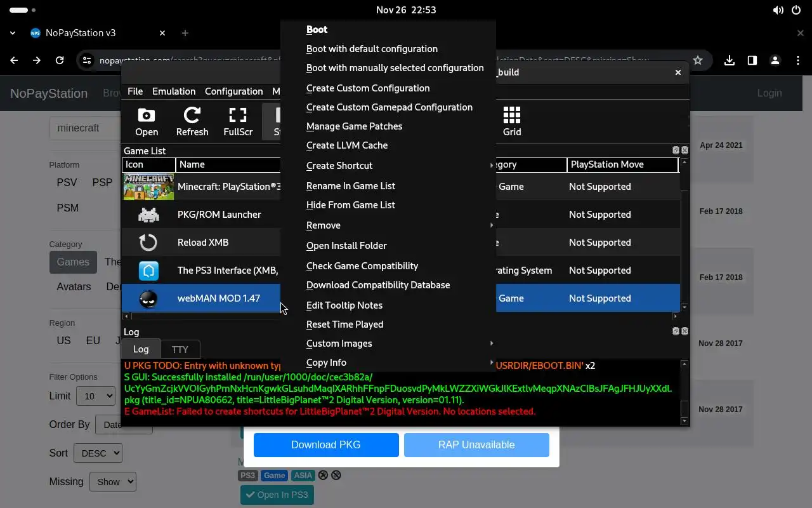Viewport: 812px width, 508px height.
Task: Open the tab search chevron
Action: coord(13,33)
